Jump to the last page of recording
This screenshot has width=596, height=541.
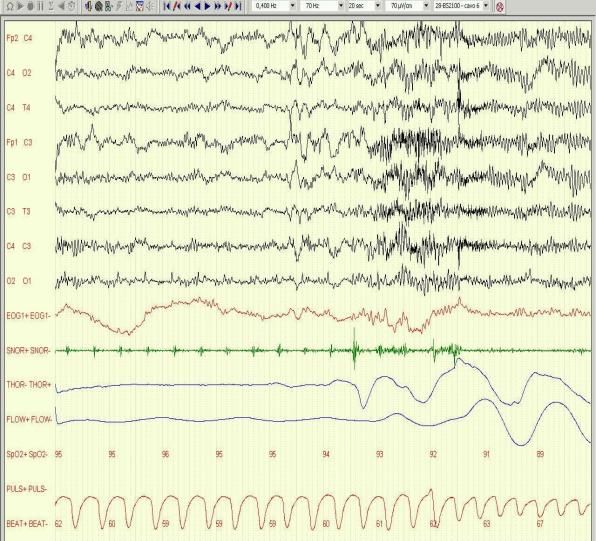238,6
